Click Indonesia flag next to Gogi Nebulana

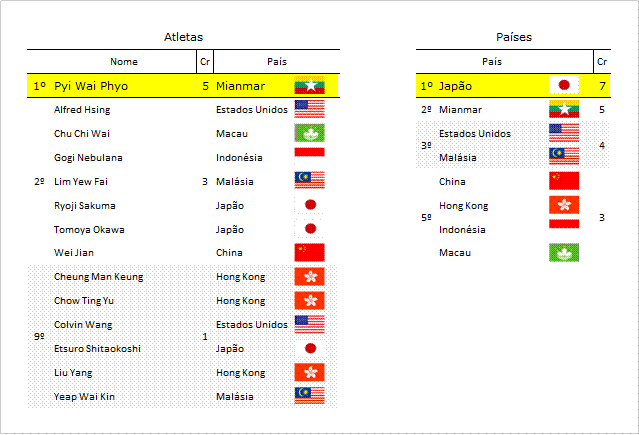(309, 152)
